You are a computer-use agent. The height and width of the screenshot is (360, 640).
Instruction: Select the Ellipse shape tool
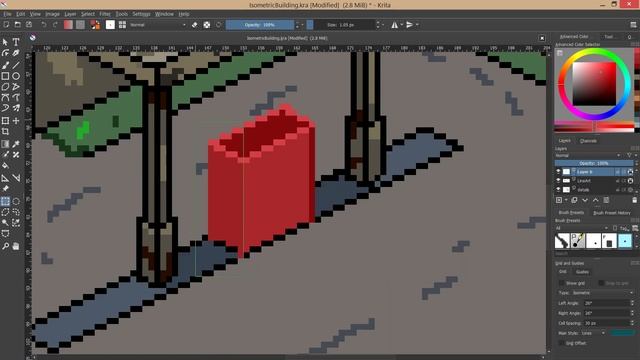[16, 76]
